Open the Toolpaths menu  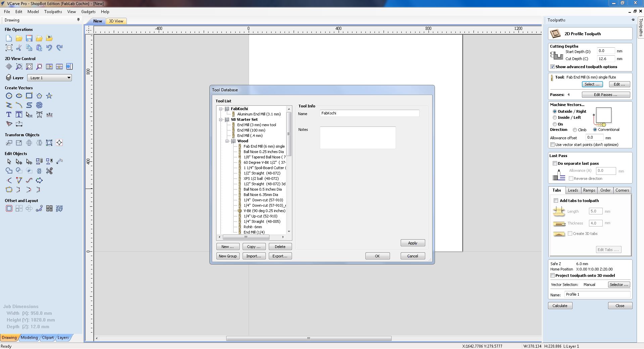[53, 11]
